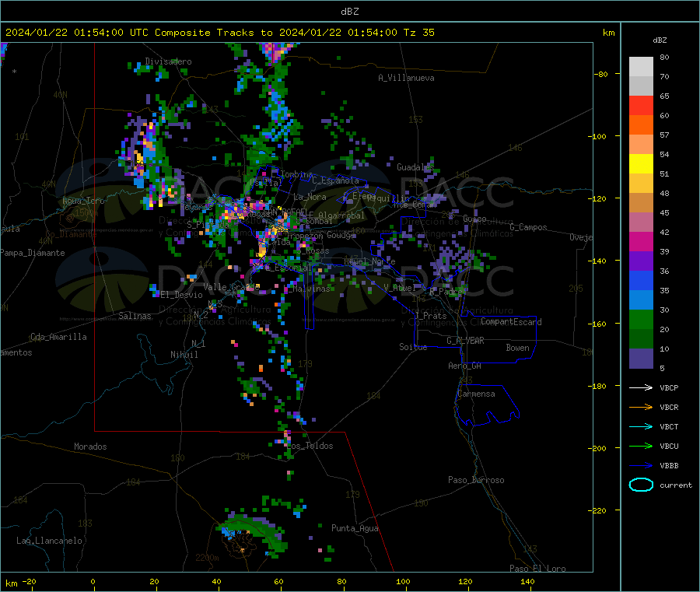
Task: Click the Divisadero map label
Action: tap(168, 61)
